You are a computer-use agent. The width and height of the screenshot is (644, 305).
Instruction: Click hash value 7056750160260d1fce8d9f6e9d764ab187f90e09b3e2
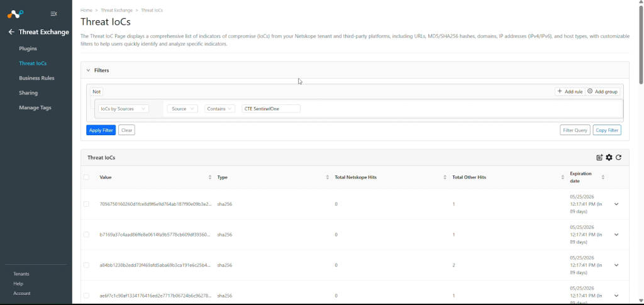pyautogui.click(x=156, y=204)
